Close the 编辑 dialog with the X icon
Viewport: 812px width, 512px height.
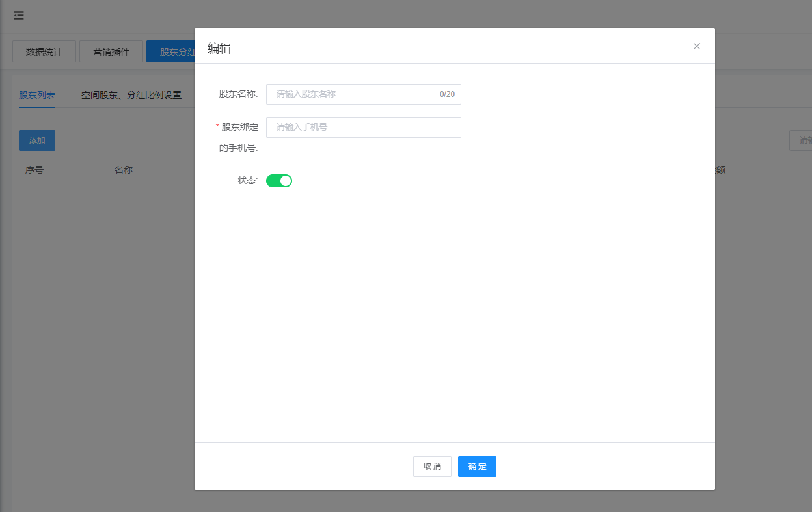click(x=697, y=46)
